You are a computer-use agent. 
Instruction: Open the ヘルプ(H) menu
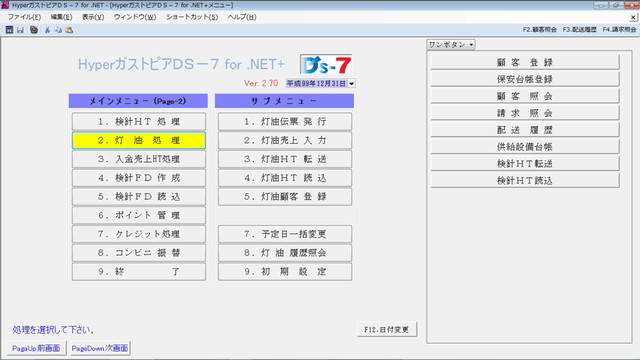pyautogui.click(x=242, y=17)
